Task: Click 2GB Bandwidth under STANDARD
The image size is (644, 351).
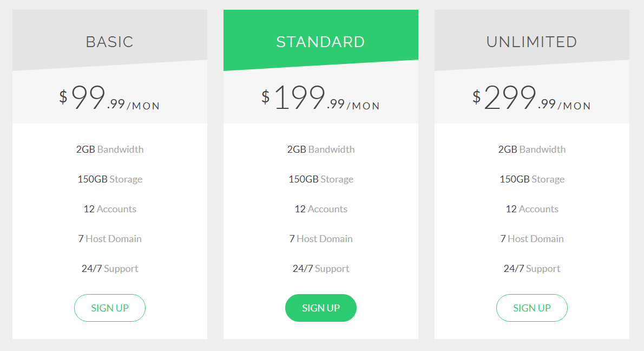Action: 320,149
